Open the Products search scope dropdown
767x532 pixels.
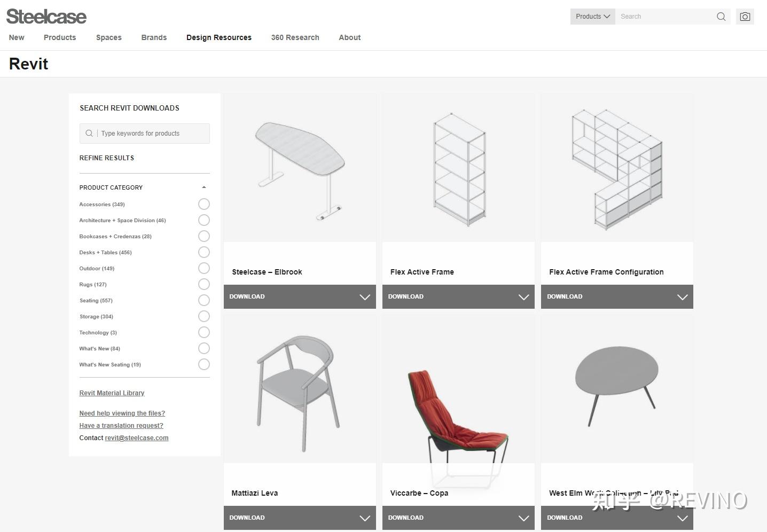tap(593, 17)
